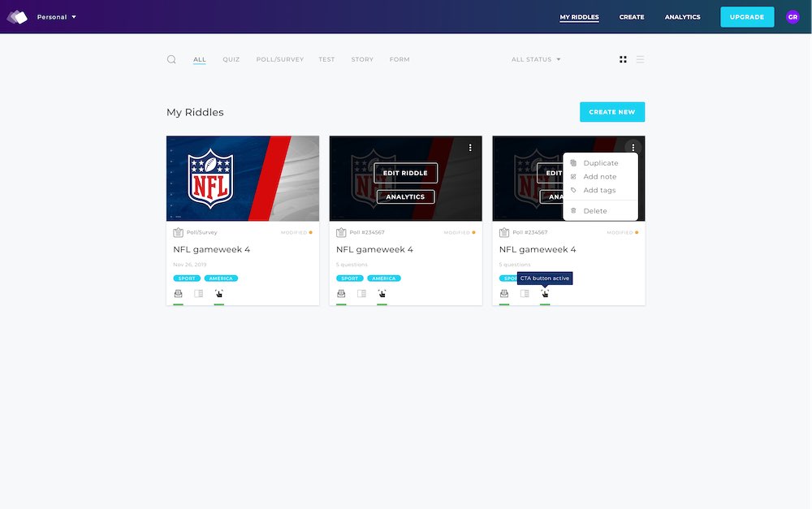
Task: Switch to grid view icon
Action: 623,59
